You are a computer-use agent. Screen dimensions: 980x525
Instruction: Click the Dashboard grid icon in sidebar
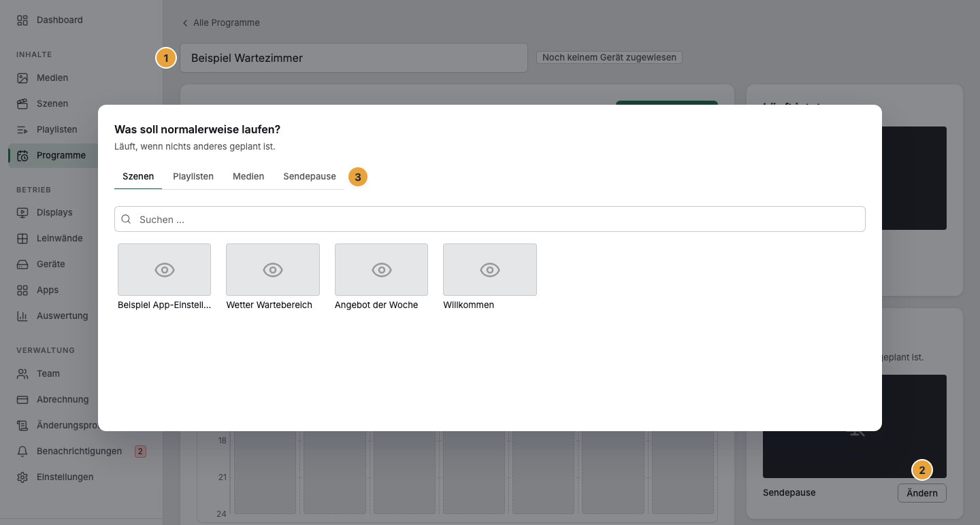click(x=22, y=20)
